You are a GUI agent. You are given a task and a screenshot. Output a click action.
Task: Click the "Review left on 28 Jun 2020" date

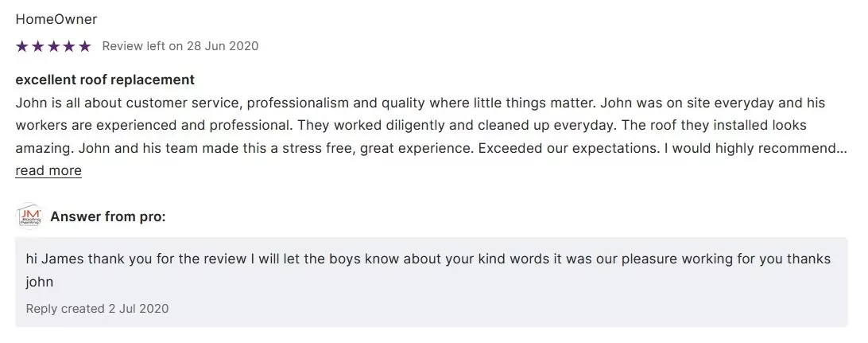click(180, 46)
